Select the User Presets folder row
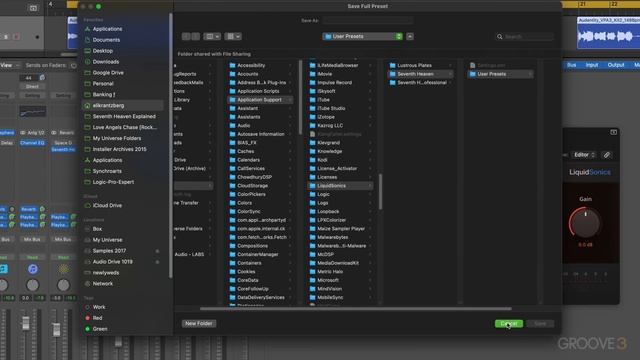This screenshot has height=360, width=640. (x=500, y=74)
